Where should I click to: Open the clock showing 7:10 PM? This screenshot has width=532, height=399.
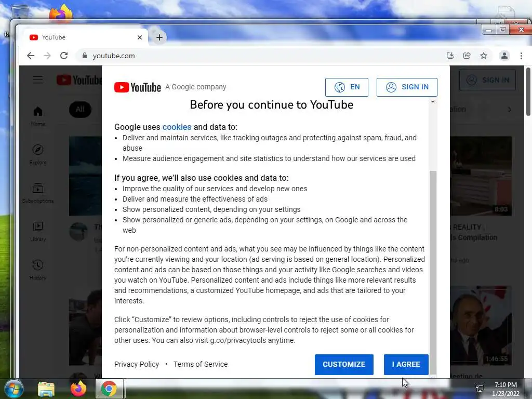pos(506,389)
